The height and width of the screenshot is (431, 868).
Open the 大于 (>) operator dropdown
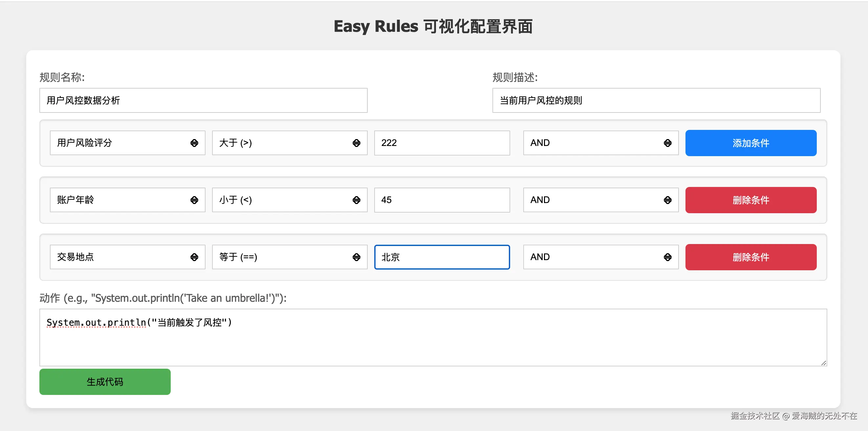290,143
